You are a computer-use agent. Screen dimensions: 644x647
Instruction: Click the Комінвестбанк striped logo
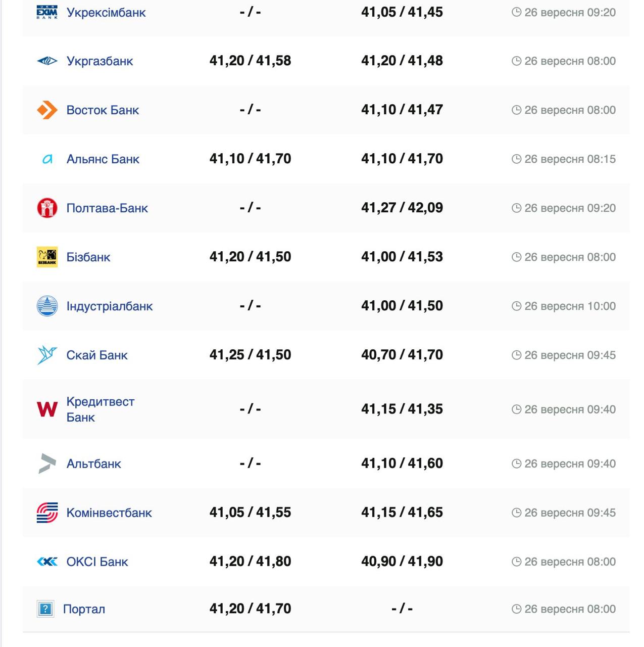pos(47,513)
